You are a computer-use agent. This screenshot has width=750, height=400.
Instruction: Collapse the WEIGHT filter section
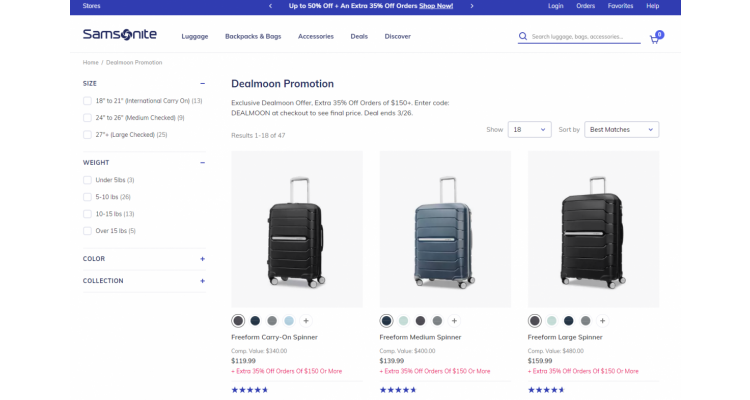202,163
